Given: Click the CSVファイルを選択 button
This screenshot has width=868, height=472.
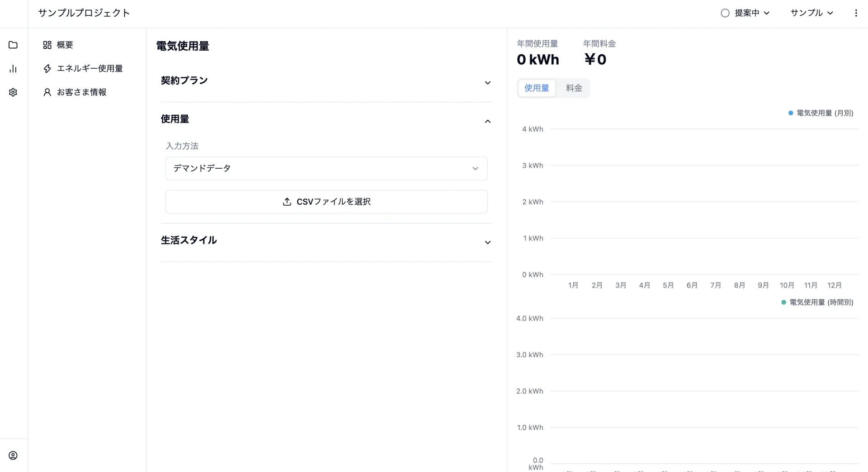Looking at the screenshot, I should tap(326, 202).
